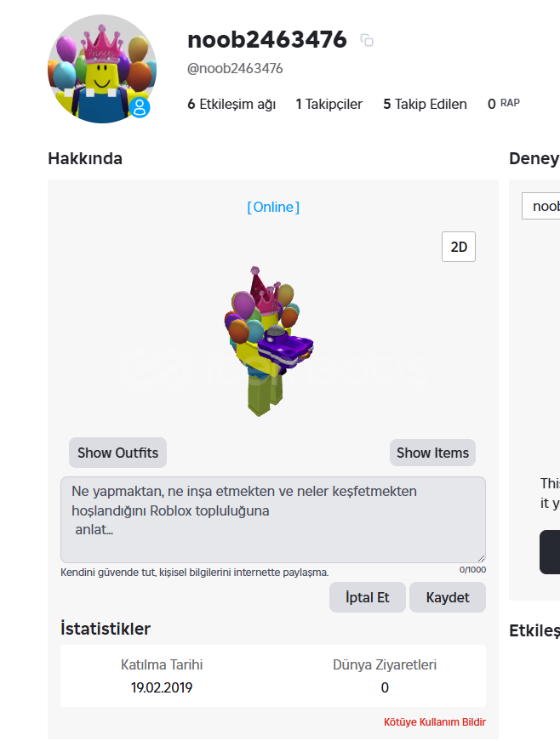Screen dimensions: 560x741
Task: Click the blue profile status badge
Action: pos(140,107)
